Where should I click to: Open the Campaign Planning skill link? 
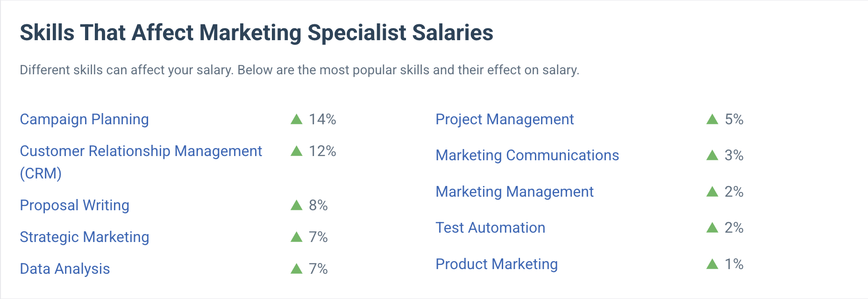(84, 120)
